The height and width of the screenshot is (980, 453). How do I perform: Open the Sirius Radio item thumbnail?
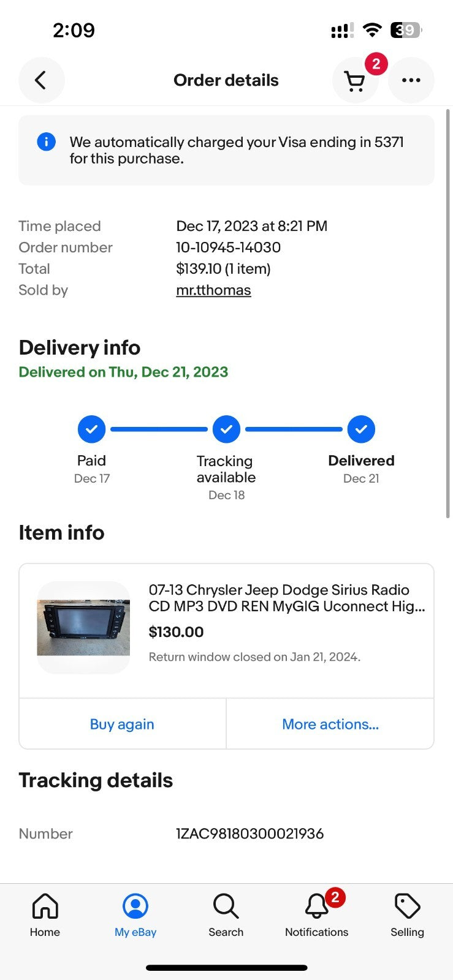[83, 628]
